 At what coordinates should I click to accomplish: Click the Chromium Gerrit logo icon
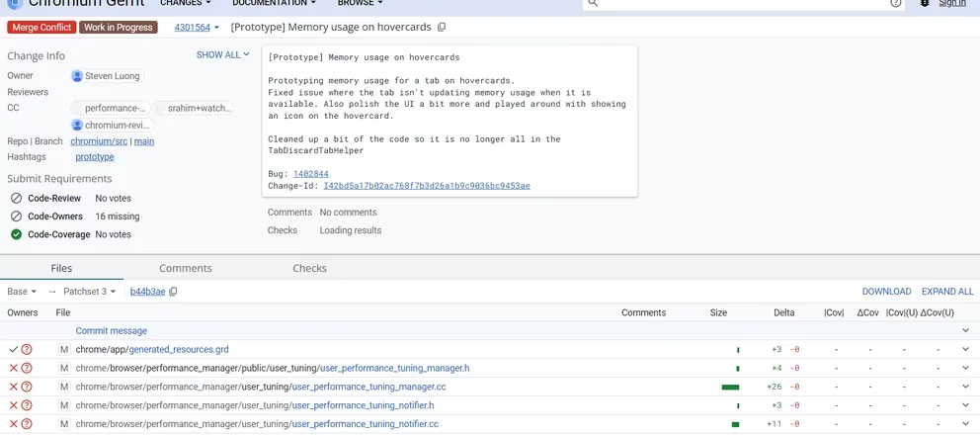coord(14,3)
